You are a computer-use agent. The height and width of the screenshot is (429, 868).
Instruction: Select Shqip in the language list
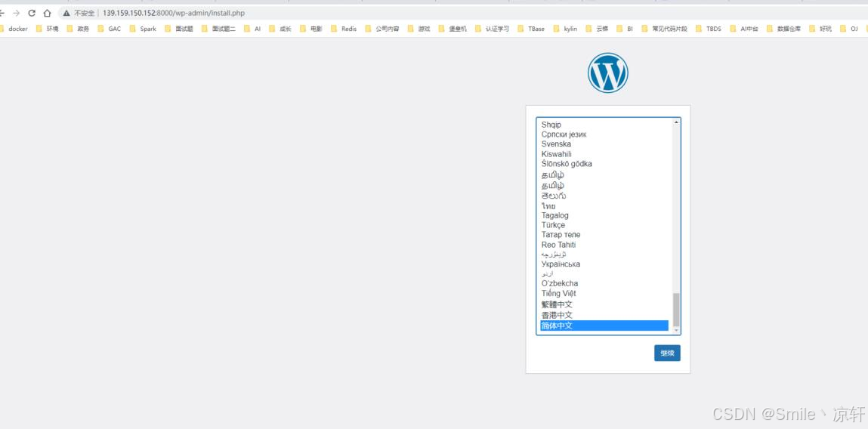click(604, 125)
